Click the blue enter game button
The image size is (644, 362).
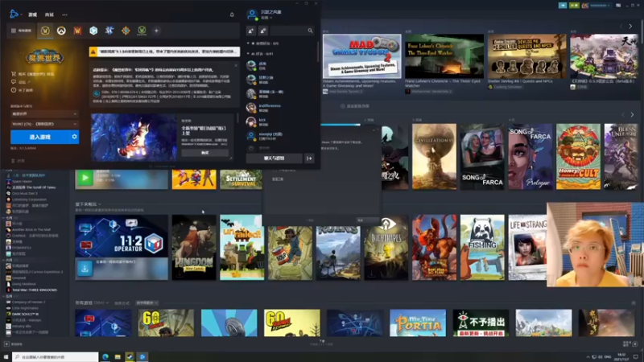coord(39,137)
